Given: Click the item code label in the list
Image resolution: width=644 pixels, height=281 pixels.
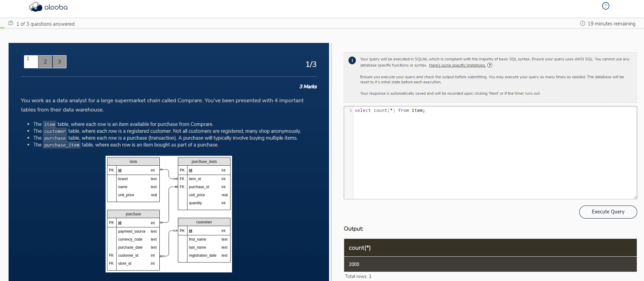Looking at the screenshot, I should click(x=49, y=125).
